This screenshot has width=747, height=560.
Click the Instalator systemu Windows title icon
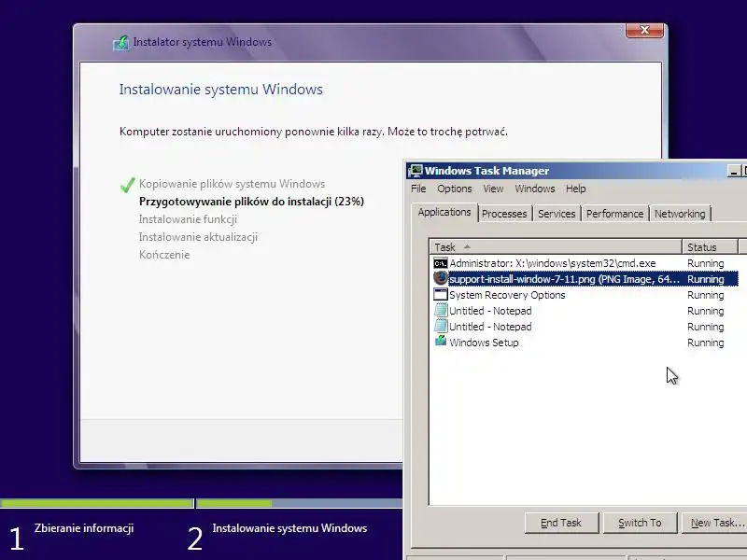(x=121, y=43)
